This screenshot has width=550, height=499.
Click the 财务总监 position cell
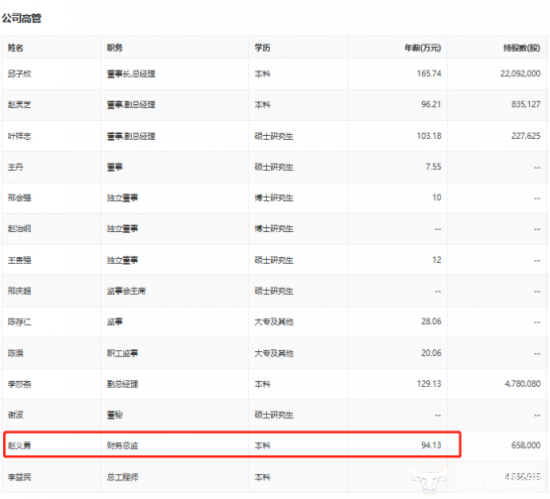click(122, 446)
